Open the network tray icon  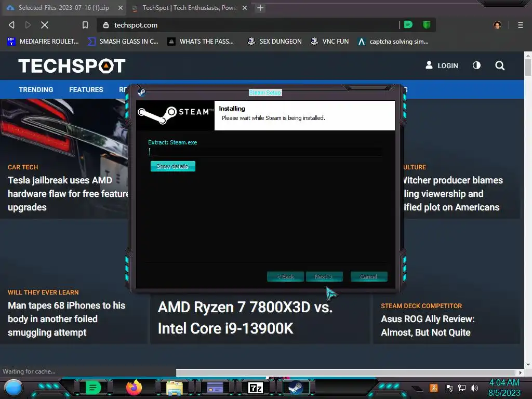click(x=462, y=388)
